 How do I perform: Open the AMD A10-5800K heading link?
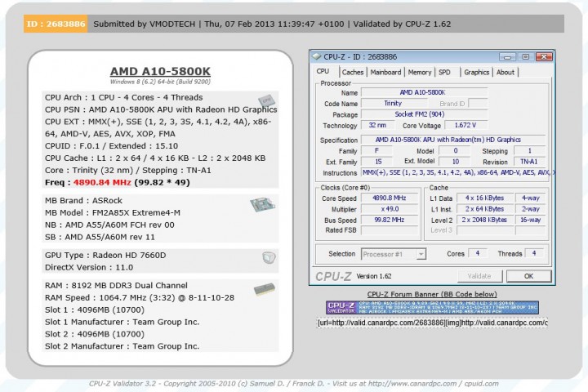(x=160, y=71)
